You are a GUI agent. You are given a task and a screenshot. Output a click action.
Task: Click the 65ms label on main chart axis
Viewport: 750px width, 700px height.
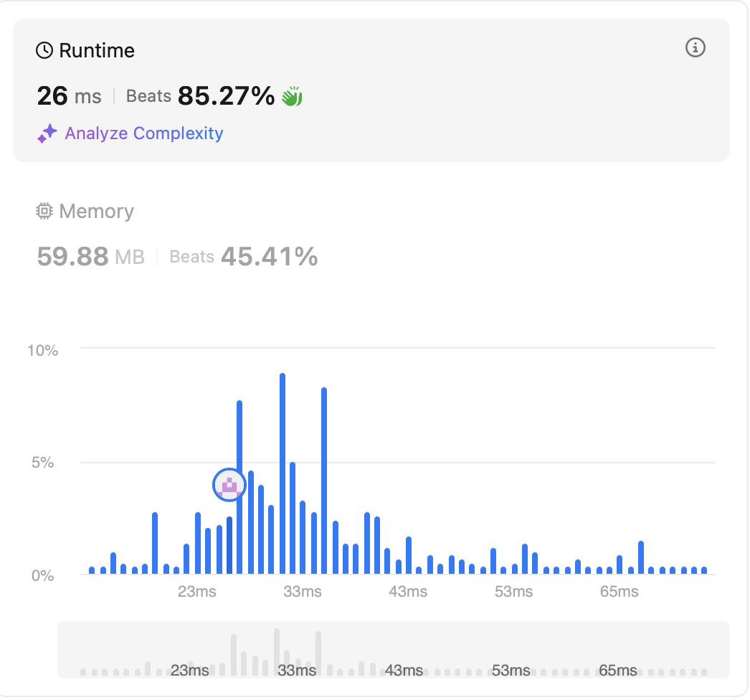[x=619, y=592]
